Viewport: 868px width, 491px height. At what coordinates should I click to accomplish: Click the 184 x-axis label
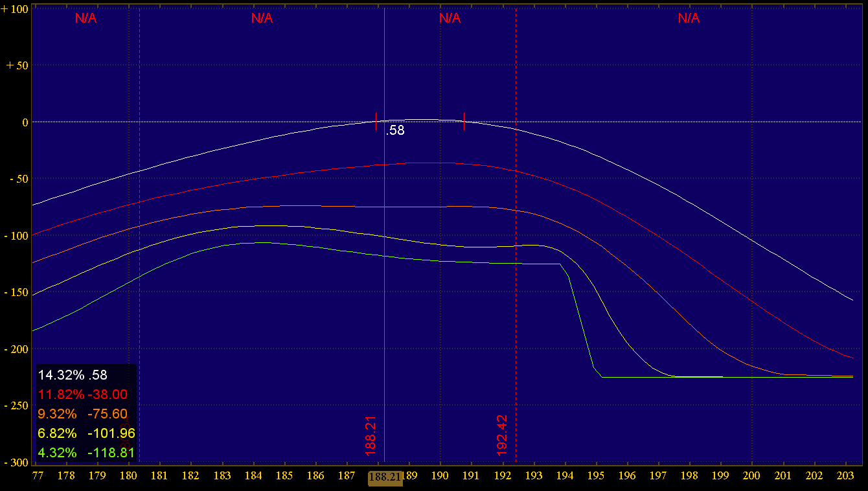pyautogui.click(x=253, y=476)
